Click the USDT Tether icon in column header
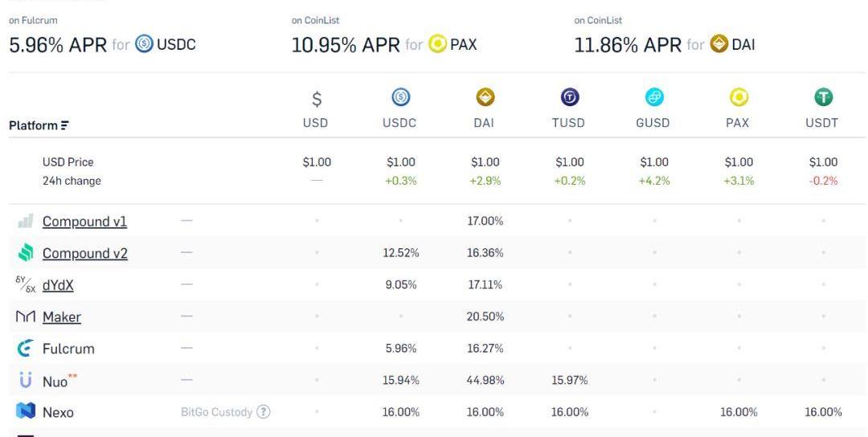 click(x=823, y=97)
